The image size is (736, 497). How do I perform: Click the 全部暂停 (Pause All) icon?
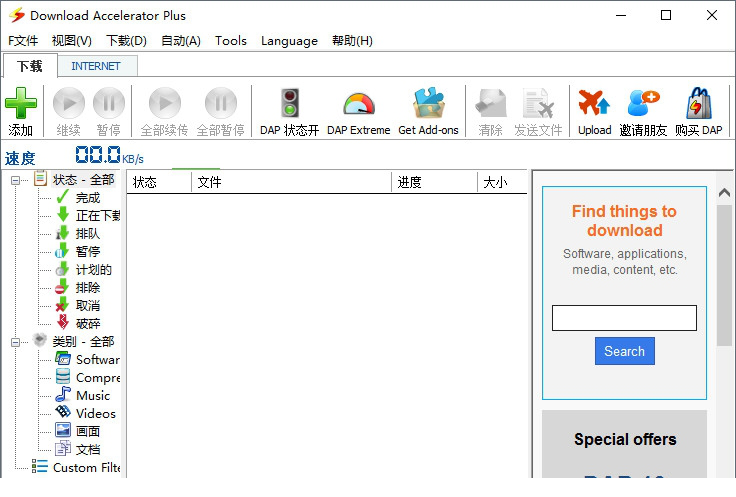click(221, 103)
